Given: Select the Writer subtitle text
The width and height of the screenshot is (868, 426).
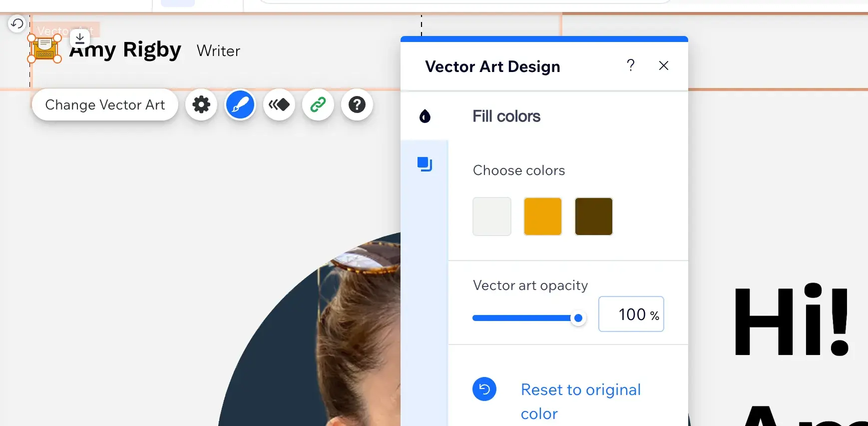Looking at the screenshot, I should (x=218, y=51).
